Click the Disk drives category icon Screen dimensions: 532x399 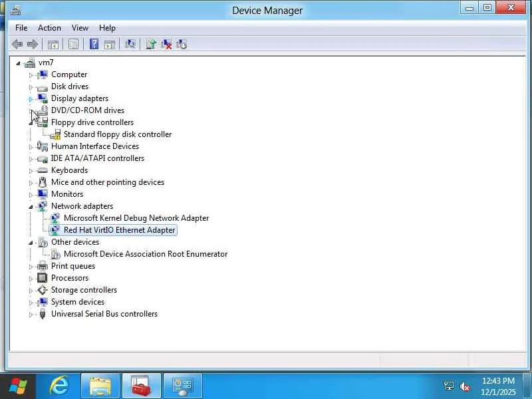tap(43, 88)
